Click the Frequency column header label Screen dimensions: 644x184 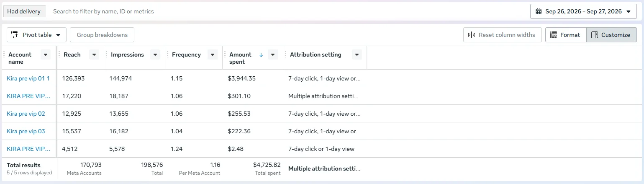(x=186, y=54)
